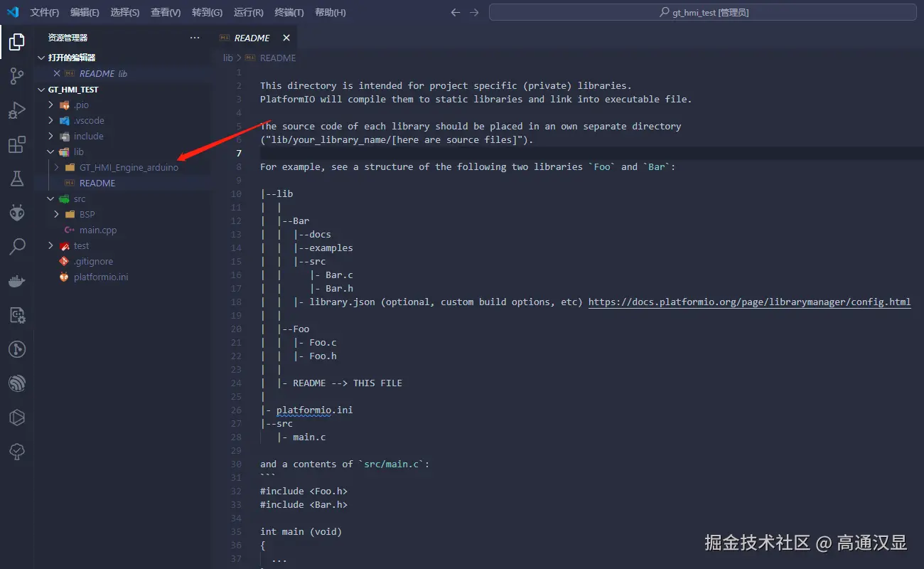Screen dimensions: 924x569
Task: Open the Explorer view in activity bar
Action: [17, 42]
